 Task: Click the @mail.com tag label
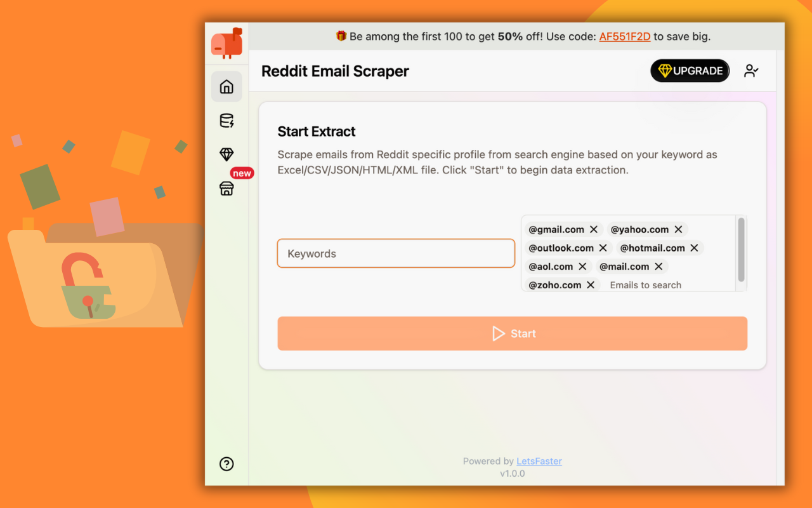pos(624,266)
